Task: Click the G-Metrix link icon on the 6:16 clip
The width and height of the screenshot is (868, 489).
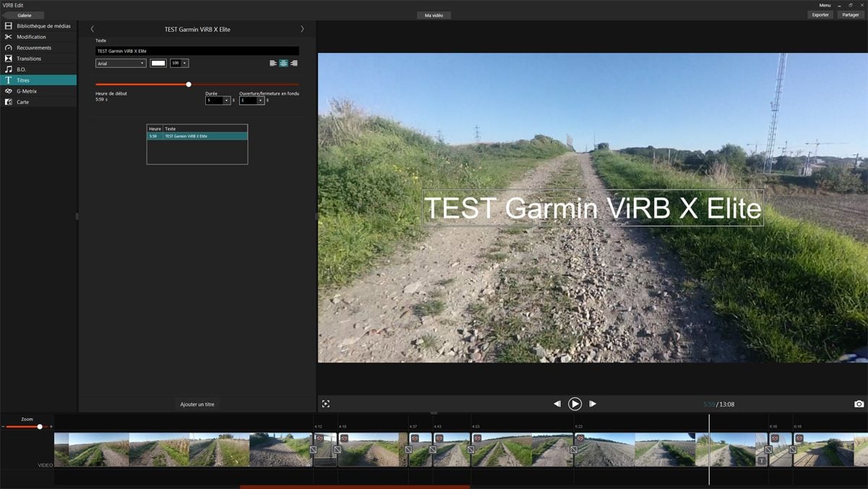Action: pyautogui.click(x=775, y=438)
